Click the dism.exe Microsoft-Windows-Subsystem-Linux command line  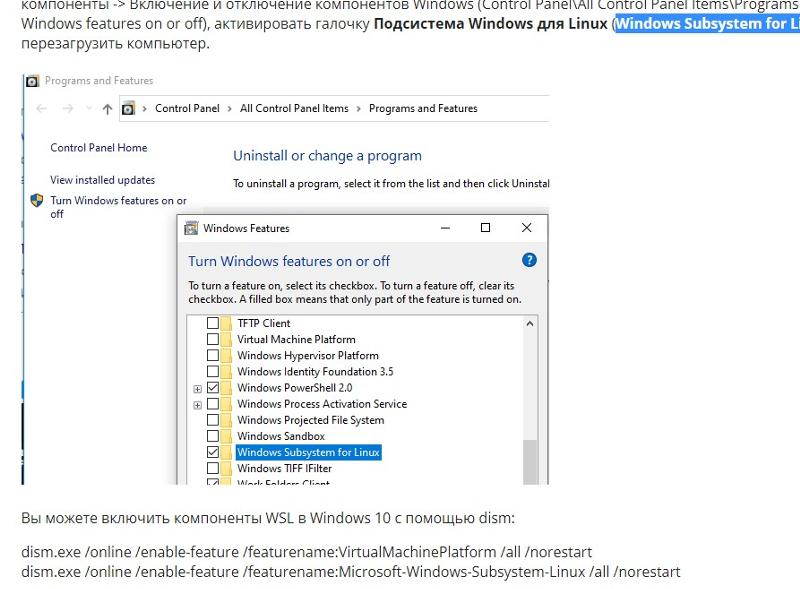tap(351, 572)
